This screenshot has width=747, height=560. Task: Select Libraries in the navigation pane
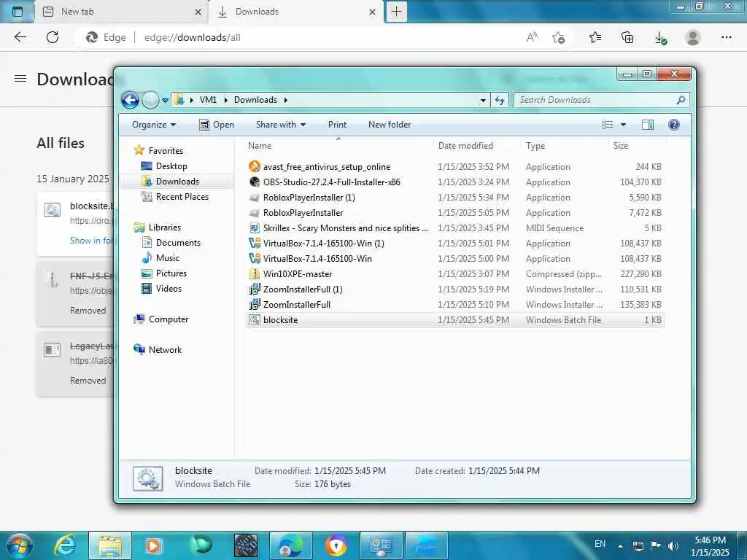pos(165,227)
